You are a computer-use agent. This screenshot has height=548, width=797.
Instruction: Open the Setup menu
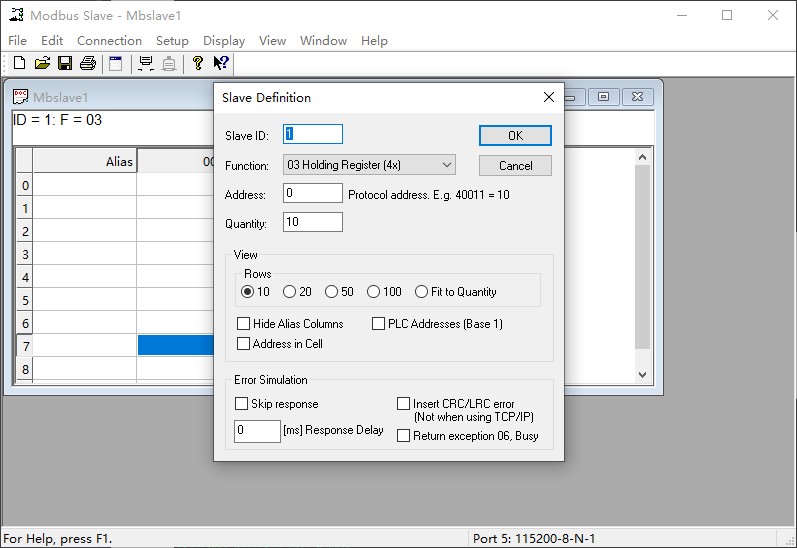172,41
